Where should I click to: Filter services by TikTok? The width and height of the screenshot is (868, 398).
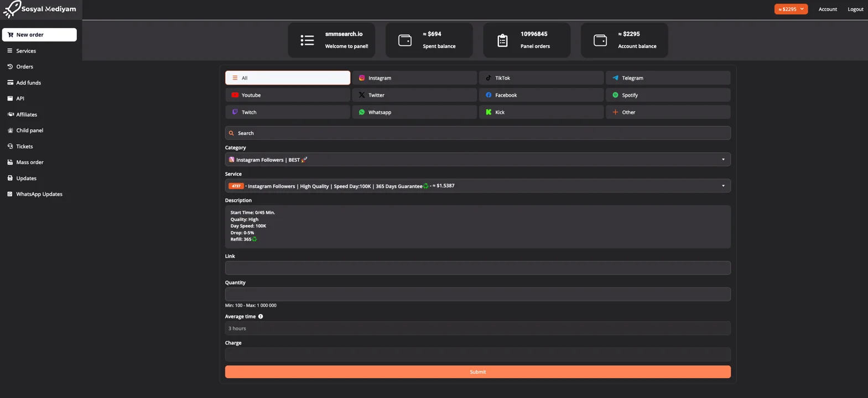(x=540, y=78)
